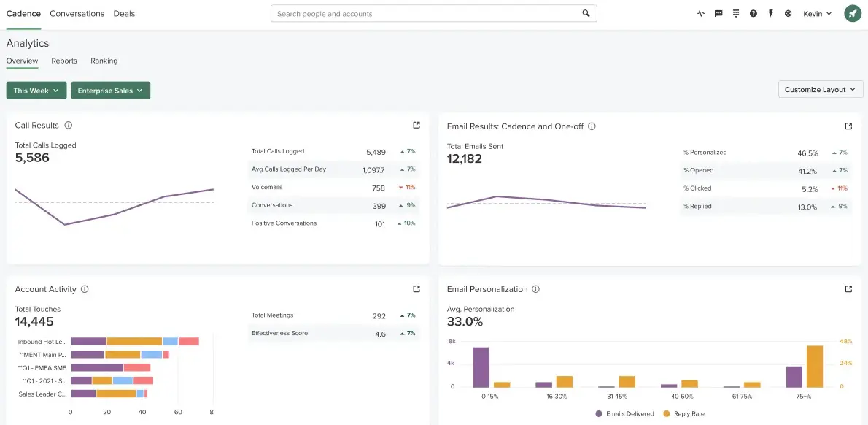Click the Effectiveness Score metric row
The width and height of the screenshot is (868, 425).
[x=333, y=334]
